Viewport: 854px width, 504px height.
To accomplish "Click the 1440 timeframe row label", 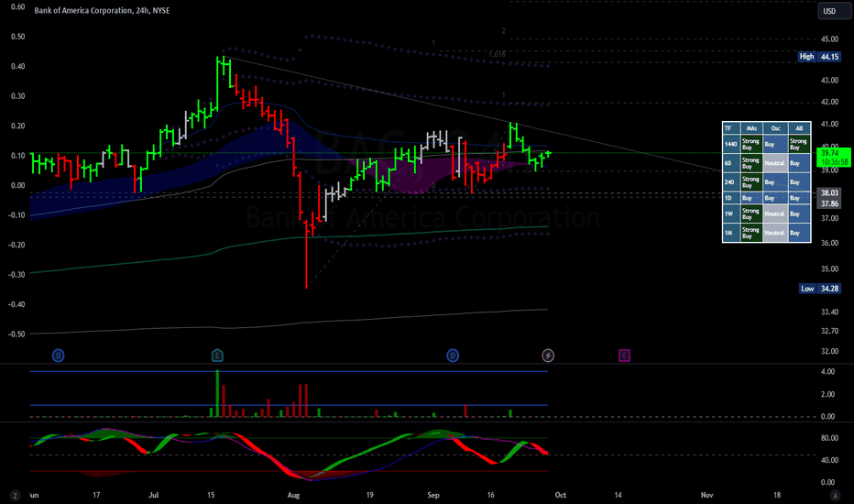I will [730, 145].
